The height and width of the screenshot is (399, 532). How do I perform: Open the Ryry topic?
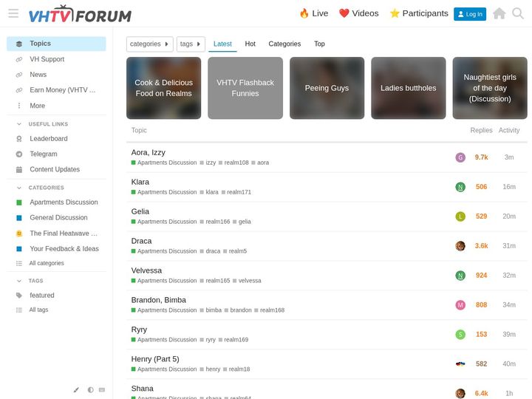139,330
